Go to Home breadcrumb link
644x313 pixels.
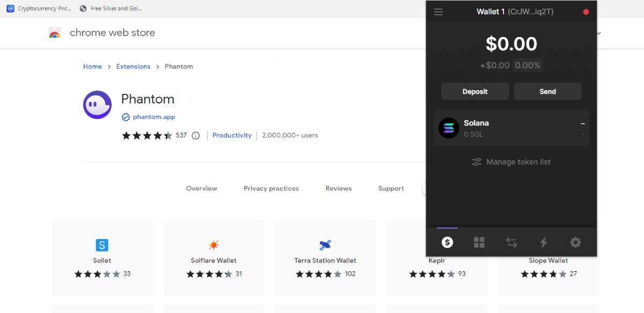click(92, 66)
